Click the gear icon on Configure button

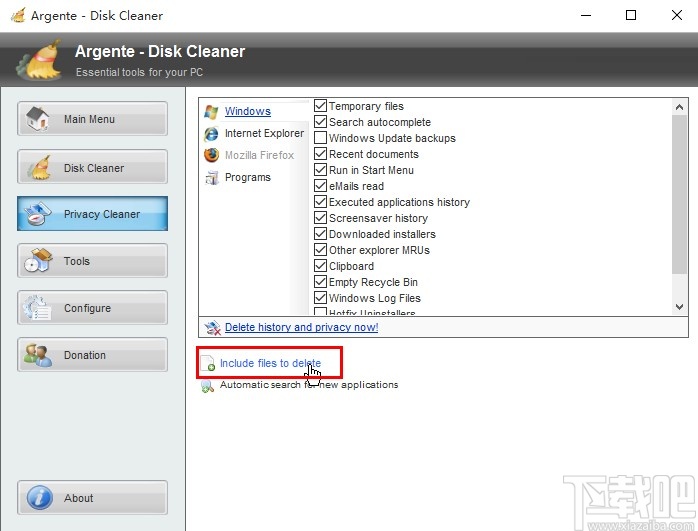coord(37,308)
